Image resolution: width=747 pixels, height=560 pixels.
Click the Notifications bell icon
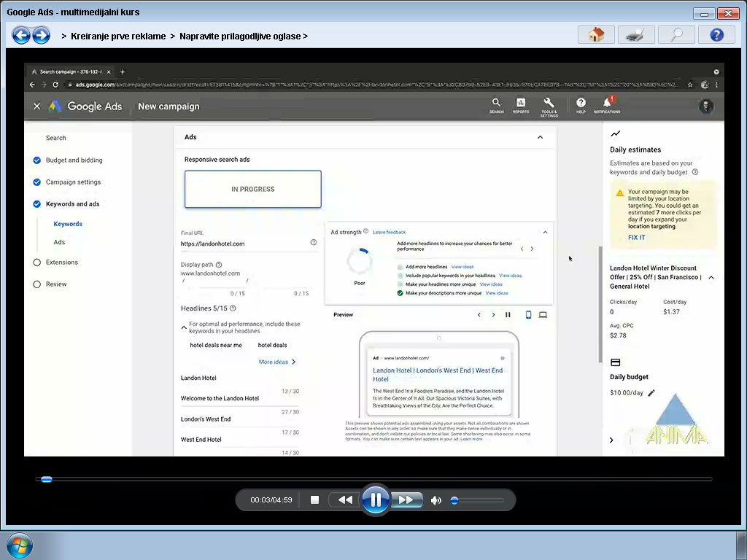click(x=606, y=105)
